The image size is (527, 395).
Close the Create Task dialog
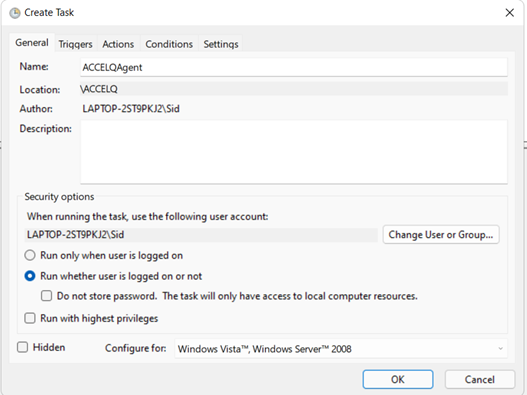tap(510, 13)
